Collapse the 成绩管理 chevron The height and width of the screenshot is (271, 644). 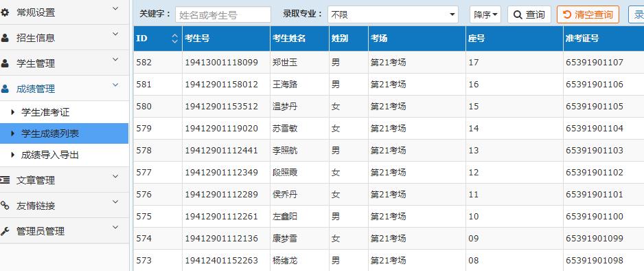[115, 85]
